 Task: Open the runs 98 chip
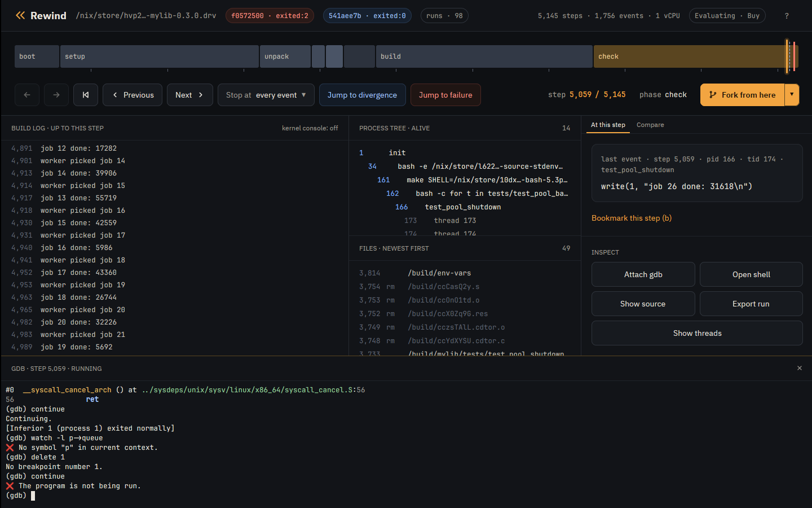tap(444, 16)
